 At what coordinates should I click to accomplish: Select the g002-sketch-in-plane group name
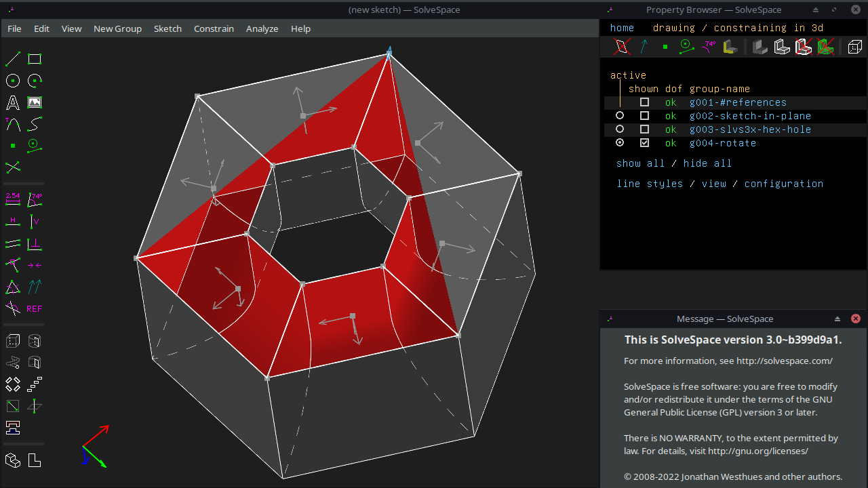click(749, 116)
